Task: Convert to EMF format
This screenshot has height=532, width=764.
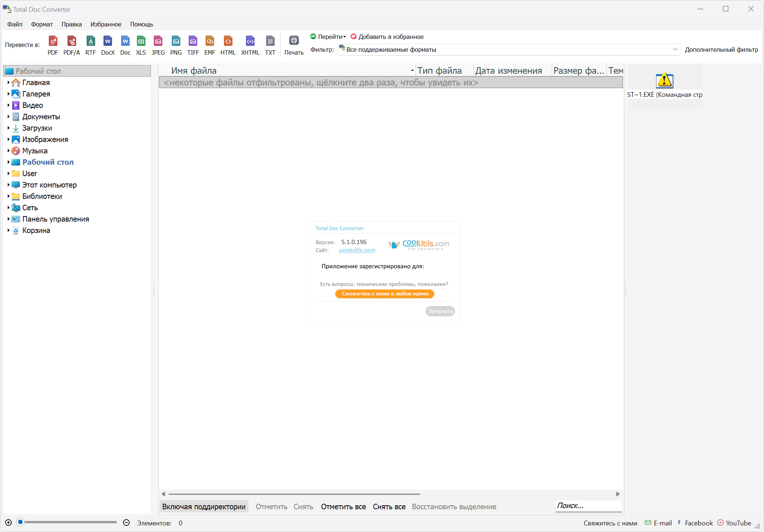Action: click(210, 45)
